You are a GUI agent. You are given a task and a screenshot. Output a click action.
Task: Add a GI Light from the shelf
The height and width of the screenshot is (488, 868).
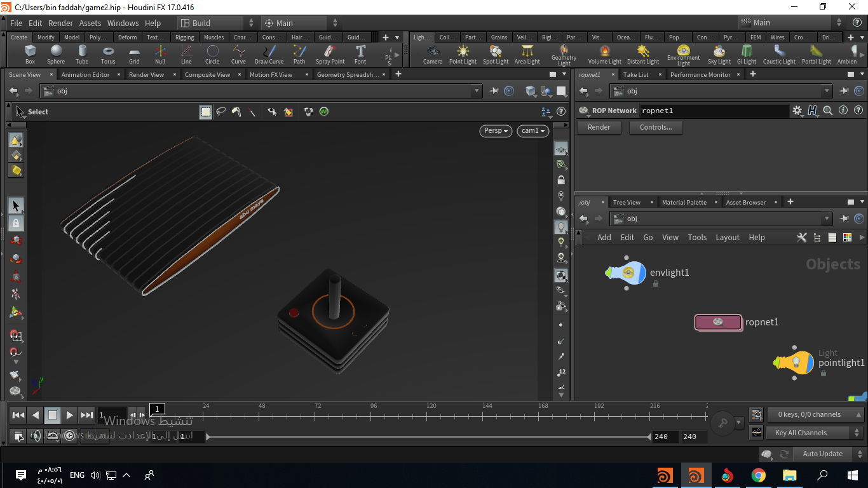746,55
